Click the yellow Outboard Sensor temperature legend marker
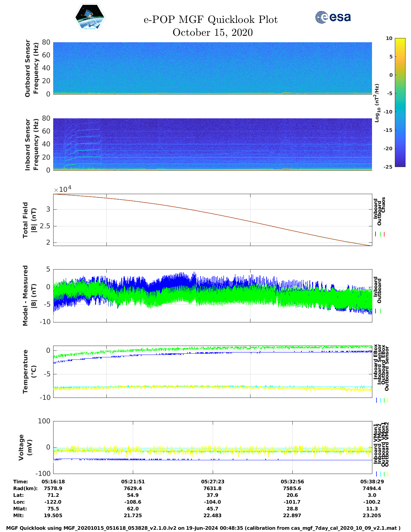Viewport: 411px width, 532px height. [387, 400]
